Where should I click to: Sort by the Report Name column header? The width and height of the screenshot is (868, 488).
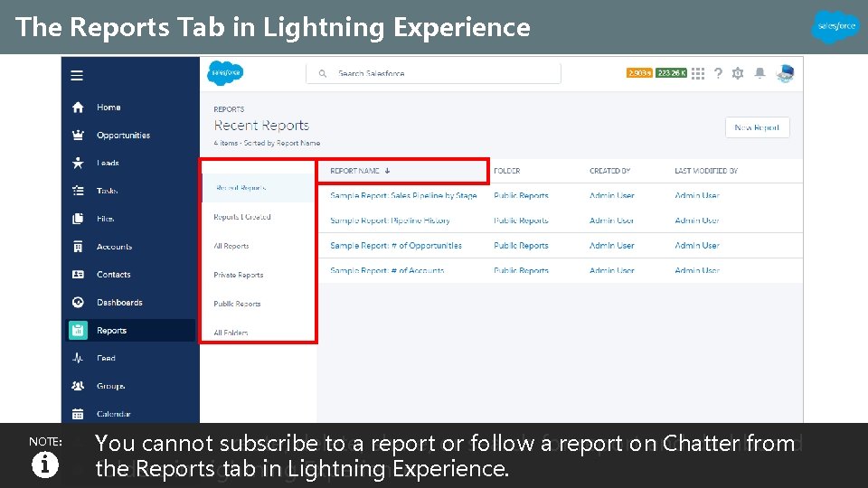click(354, 171)
